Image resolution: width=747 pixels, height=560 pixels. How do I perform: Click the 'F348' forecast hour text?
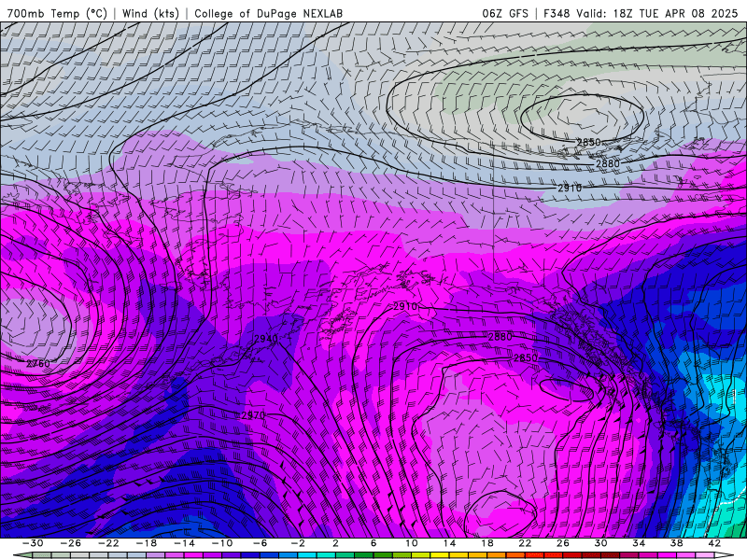pyautogui.click(x=557, y=13)
